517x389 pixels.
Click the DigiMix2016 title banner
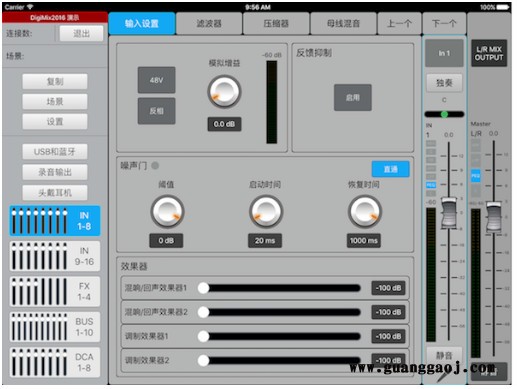tap(55, 18)
